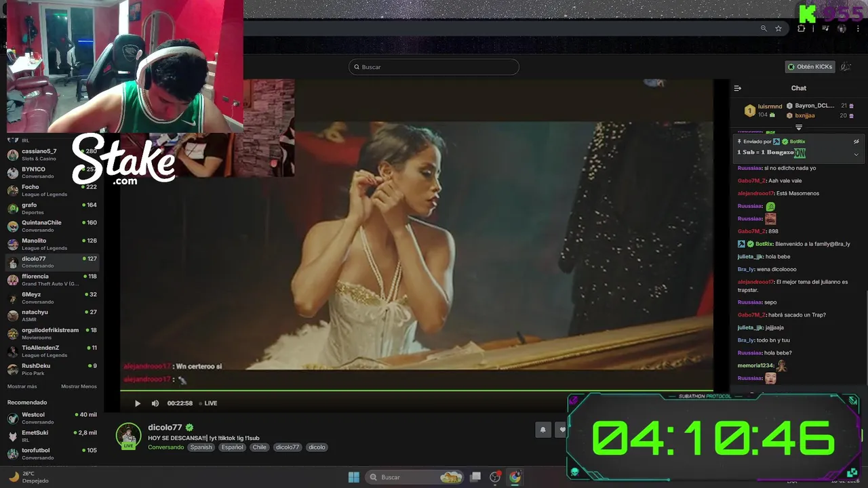Image resolution: width=868 pixels, height=488 pixels.
Task: Open QuintanaChile channel in sidebar
Action: click(x=52, y=226)
